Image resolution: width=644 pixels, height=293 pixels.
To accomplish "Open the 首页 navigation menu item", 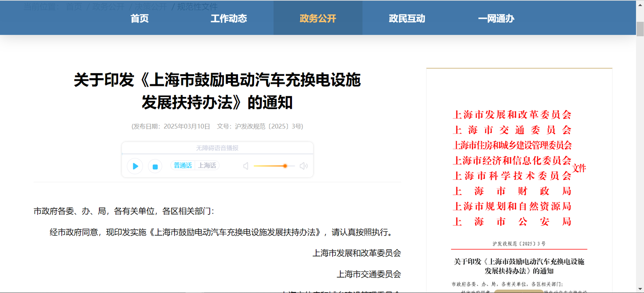I will 139,18.
